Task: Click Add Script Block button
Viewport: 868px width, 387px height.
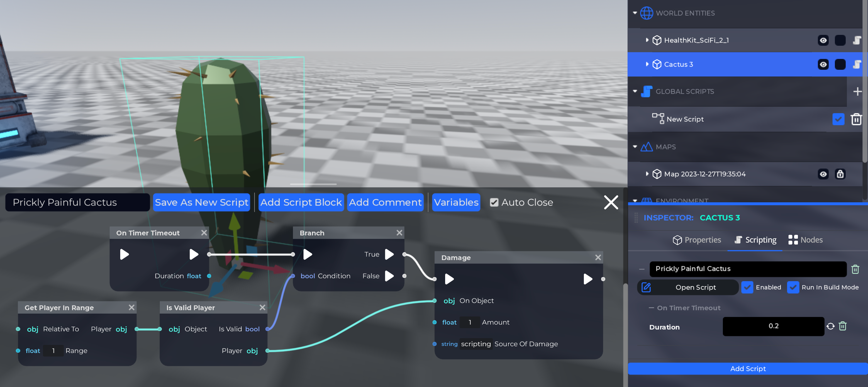Action: coord(301,202)
